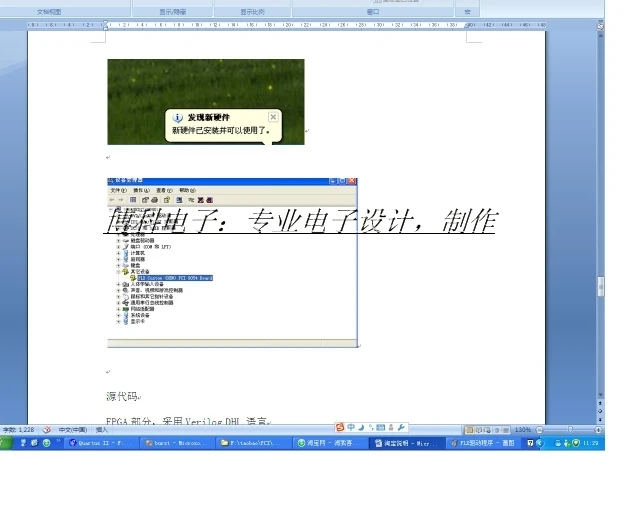This screenshot has height=512, width=640.
Task: Toggle the ruler button above the scrollbar
Action: 600,26
